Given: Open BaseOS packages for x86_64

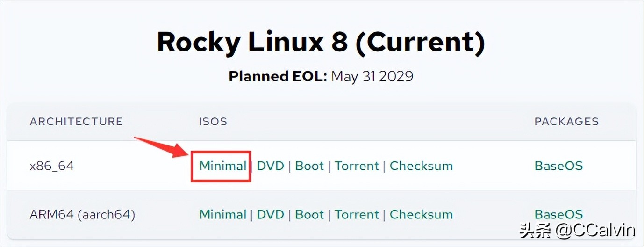Looking at the screenshot, I should click(x=558, y=166).
